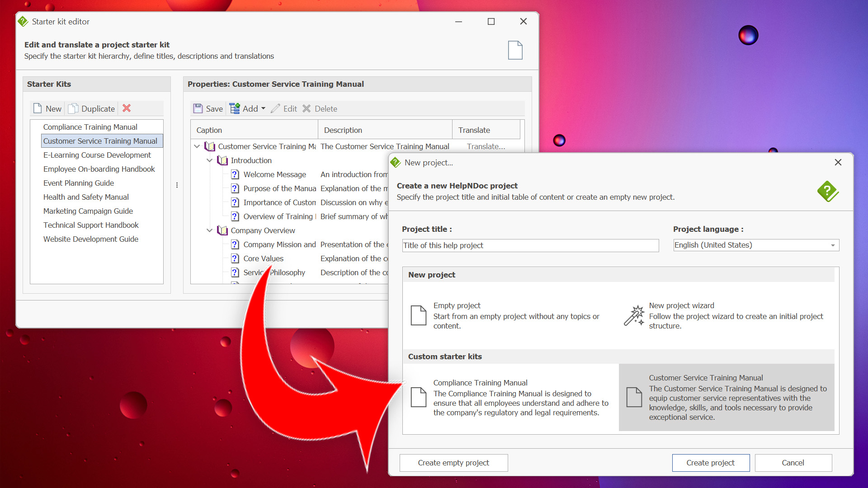Click the magic wand wizard icon

[634, 315]
